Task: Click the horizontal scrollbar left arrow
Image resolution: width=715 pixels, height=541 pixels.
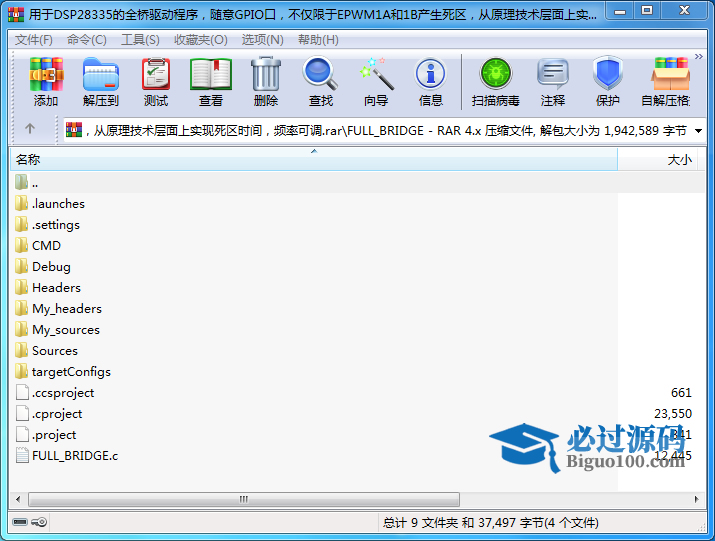Action: pyautogui.click(x=18, y=499)
